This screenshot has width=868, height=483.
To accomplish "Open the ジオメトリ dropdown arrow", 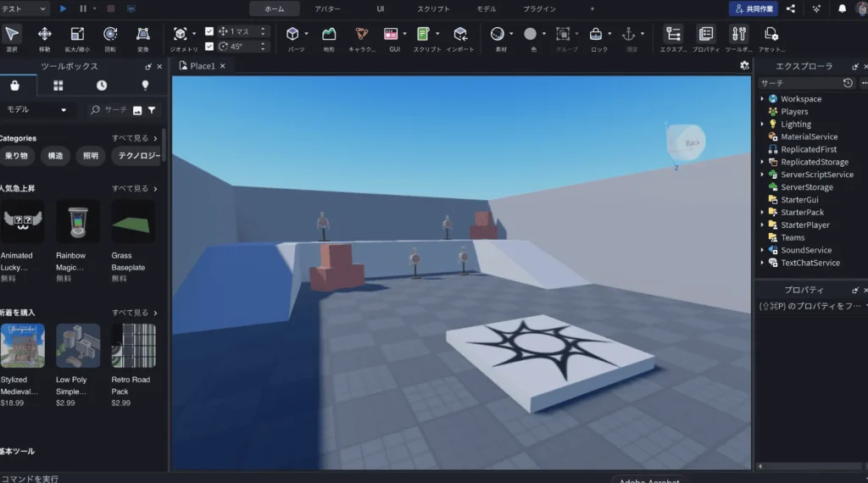I will 194,34.
